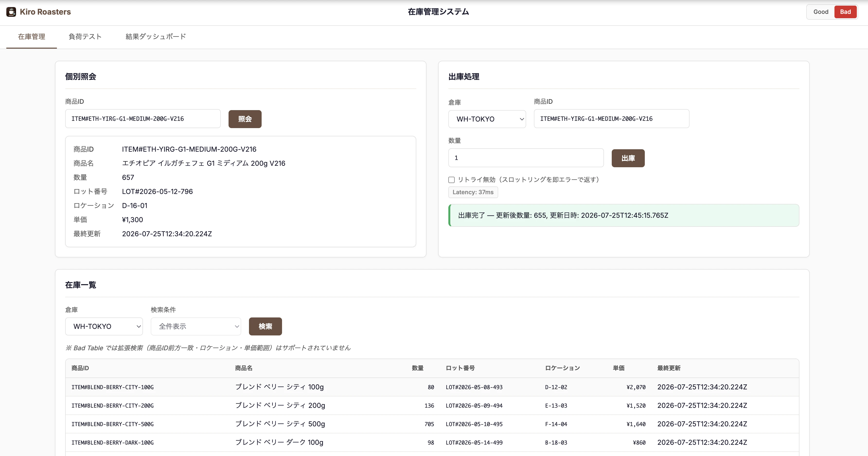Screen dimensions: 868x456
Task: Click location cell B-18-03
Action: 556,443
